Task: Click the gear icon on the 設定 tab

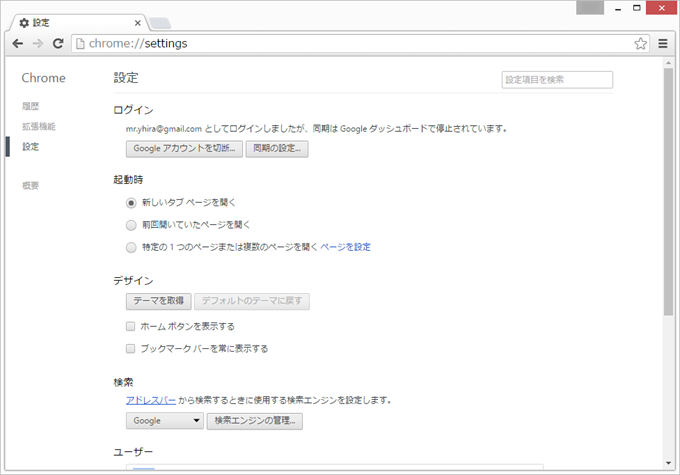Action: click(24, 23)
